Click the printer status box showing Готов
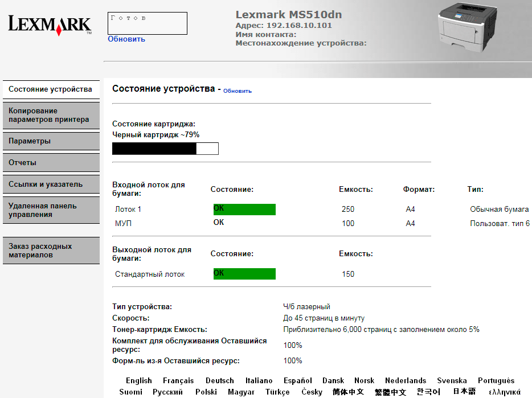Viewport: 532px width, 398px height. (x=148, y=23)
